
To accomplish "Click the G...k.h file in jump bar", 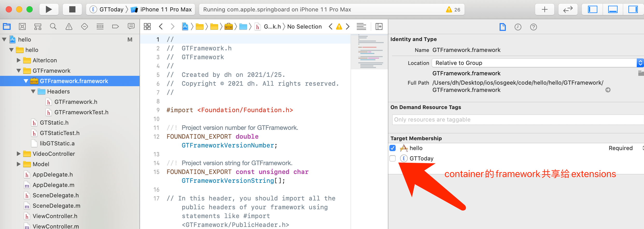I will click(268, 26).
